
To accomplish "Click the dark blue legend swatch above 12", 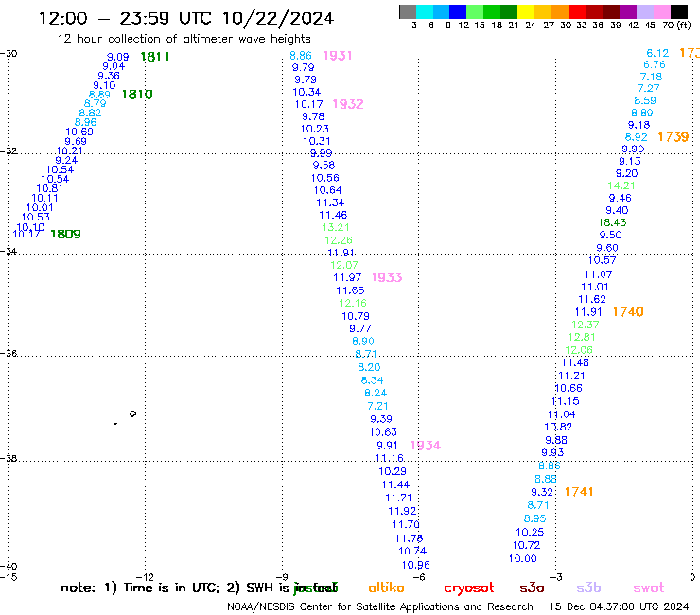I will click(458, 11).
